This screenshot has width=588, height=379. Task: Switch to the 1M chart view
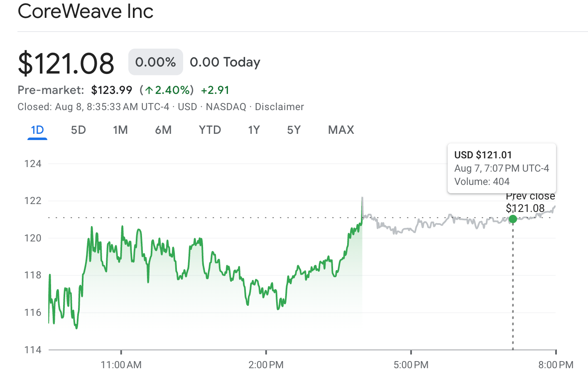tap(120, 130)
